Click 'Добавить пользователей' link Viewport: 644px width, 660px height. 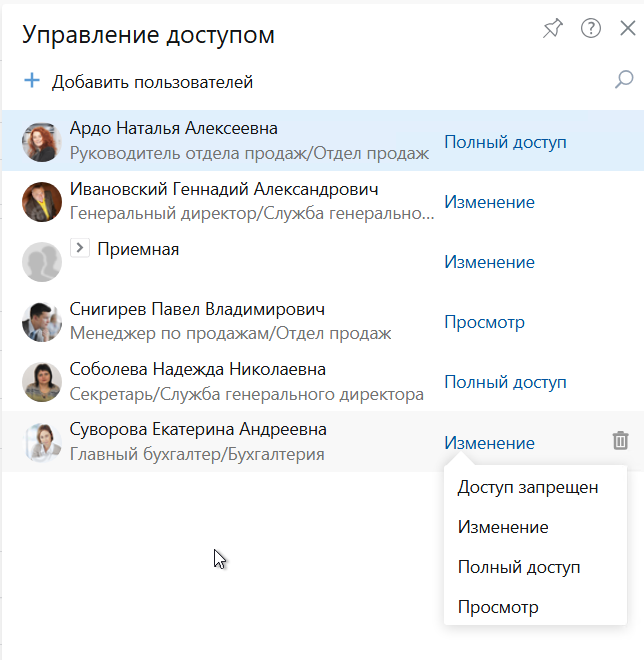(x=152, y=82)
